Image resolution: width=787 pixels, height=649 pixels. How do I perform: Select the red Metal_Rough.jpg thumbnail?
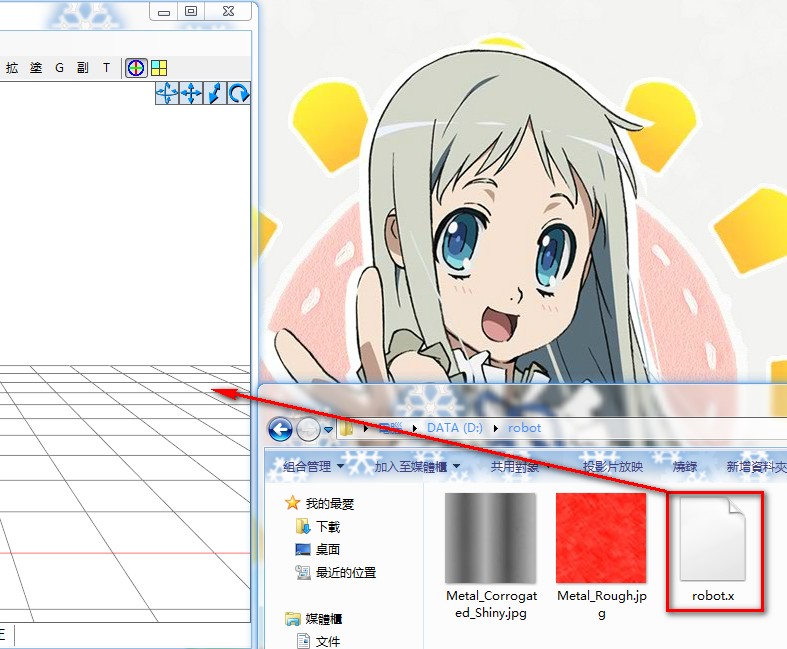point(601,538)
